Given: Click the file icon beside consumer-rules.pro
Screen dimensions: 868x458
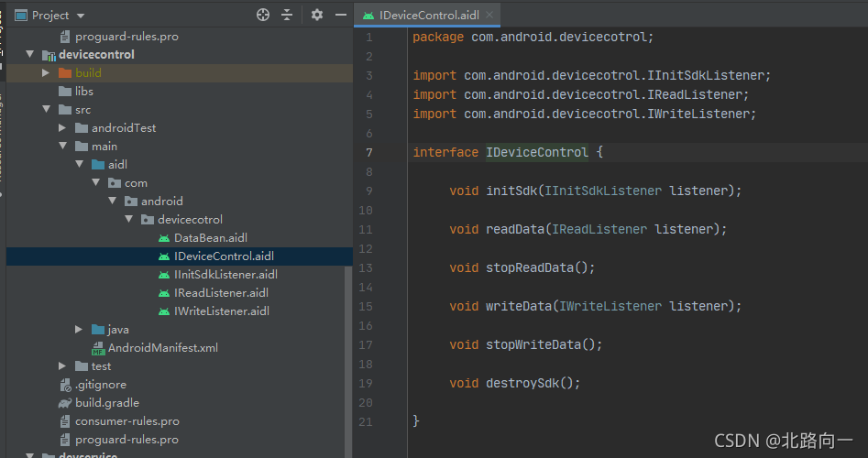Looking at the screenshot, I should point(65,421).
